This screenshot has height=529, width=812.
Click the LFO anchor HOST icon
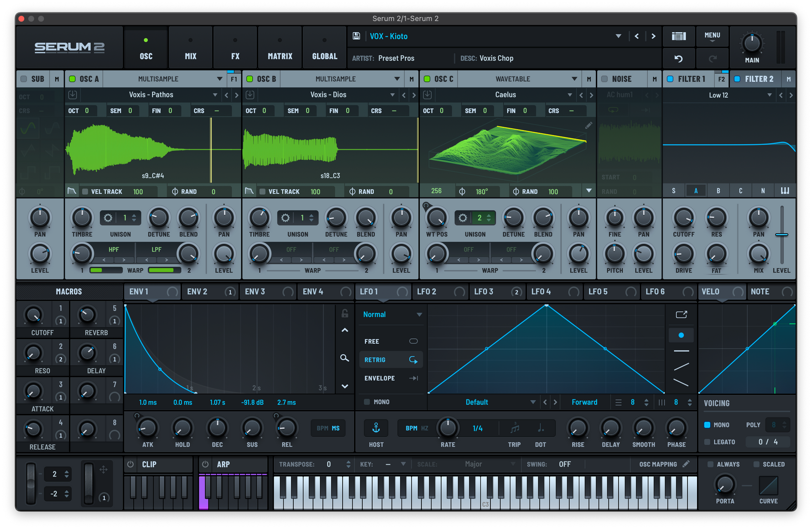pyautogui.click(x=376, y=428)
